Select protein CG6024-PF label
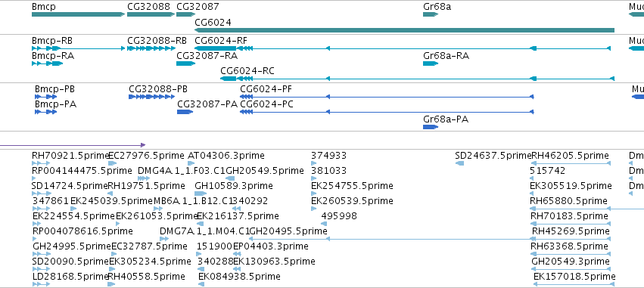 click(266, 89)
